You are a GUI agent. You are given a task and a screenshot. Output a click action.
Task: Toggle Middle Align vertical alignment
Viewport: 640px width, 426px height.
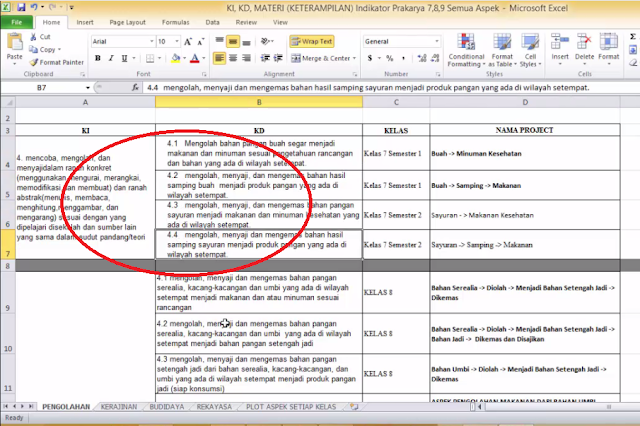tap(233, 41)
